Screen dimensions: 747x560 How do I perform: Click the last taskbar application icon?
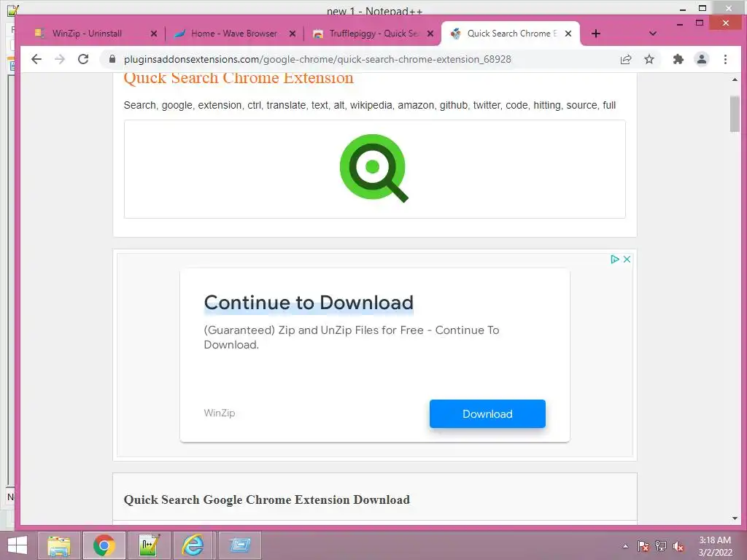click(x=239, y=545)
